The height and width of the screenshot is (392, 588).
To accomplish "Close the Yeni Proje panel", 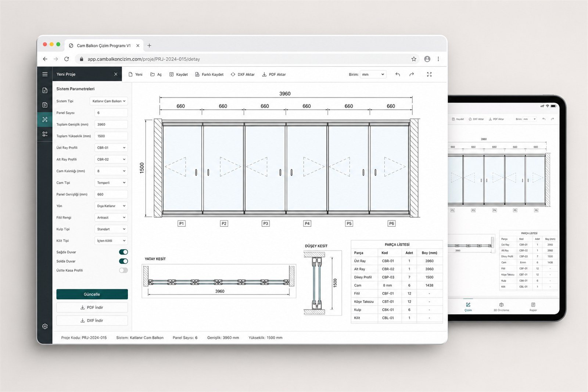I will pos(116,74).
